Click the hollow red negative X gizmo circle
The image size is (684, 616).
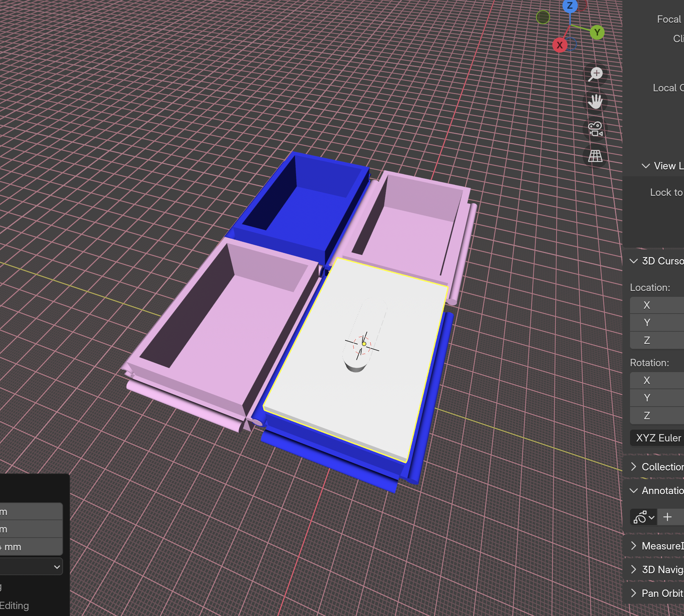(583, 5)
